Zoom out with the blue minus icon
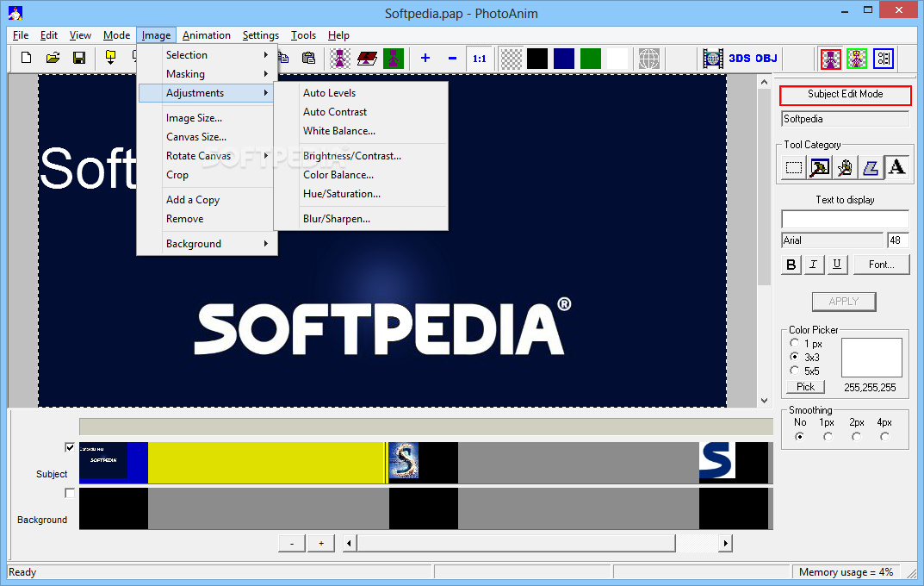The width and height of the screenshot is (924, 586). pos(453,59)
